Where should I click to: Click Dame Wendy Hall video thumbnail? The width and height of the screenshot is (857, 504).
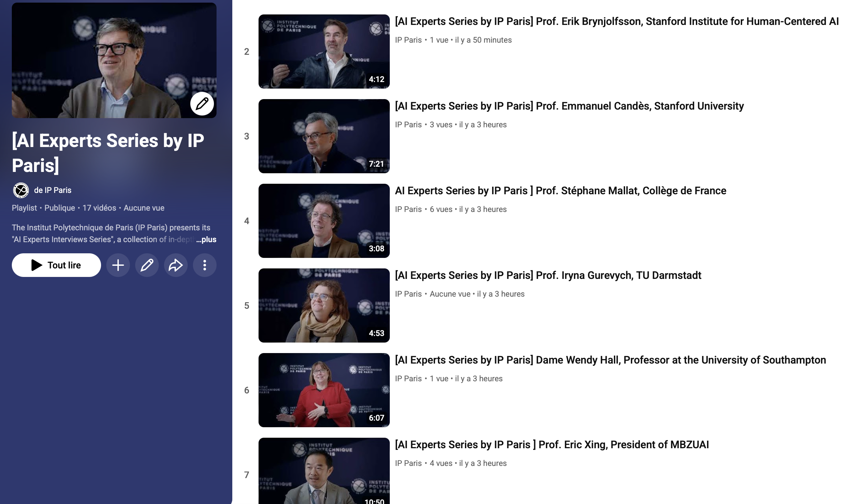click(x=324, y=390)
